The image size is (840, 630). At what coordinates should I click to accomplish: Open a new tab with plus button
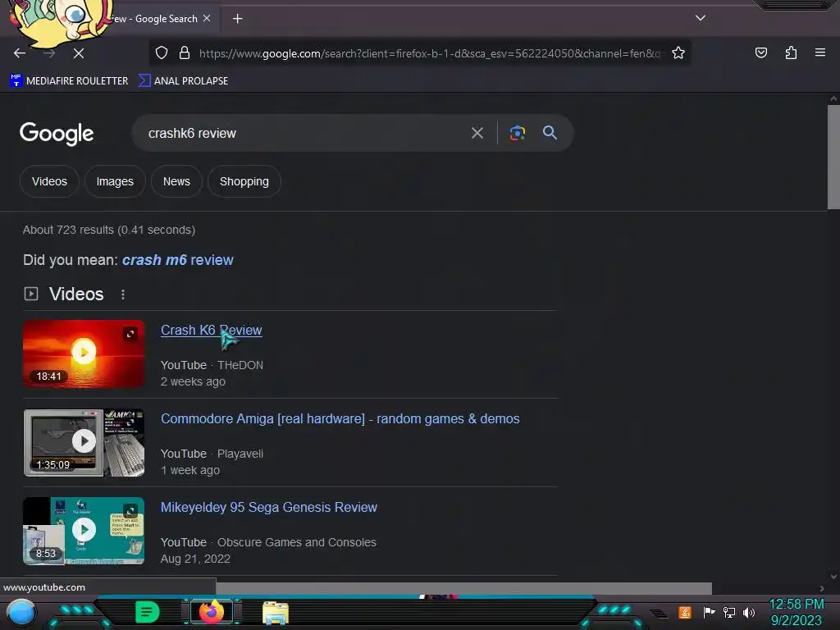[237, 19]
